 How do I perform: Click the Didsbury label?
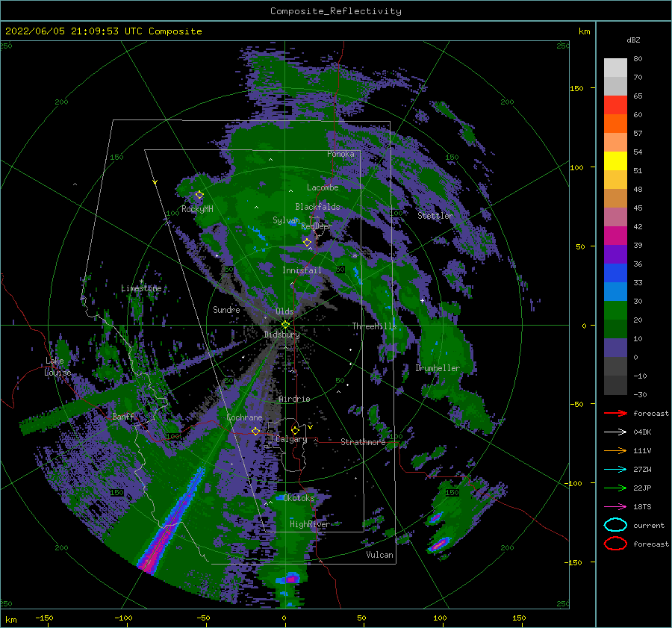click(281, 335)
